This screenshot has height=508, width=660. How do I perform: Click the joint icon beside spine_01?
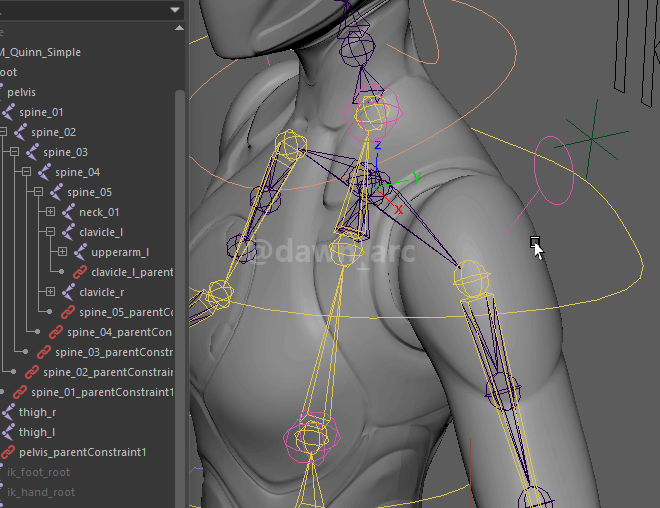click(8, 112)
